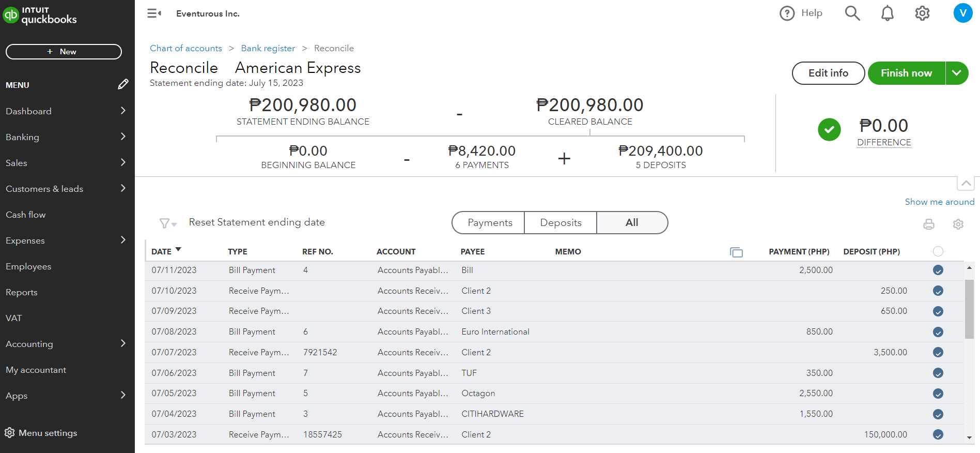Screen dimensions: 980x453
Task: Uncheck the Euro International transaction
Action: coord(938,332)
